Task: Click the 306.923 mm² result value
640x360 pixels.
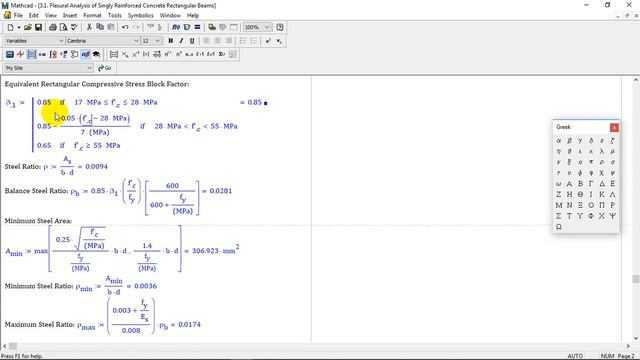Action: pyautogui.click(x=216, y=250)
